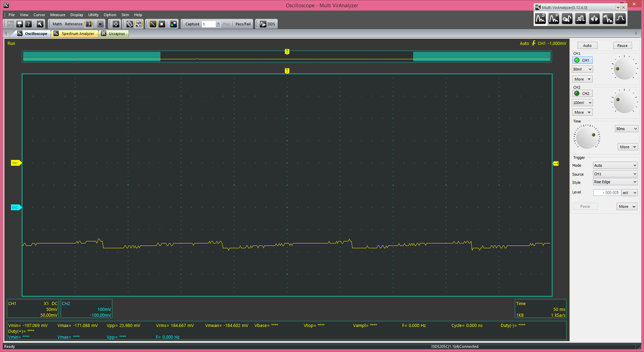
Task: Select the ruler/pencil measure toolbar icon
Action: coord(129,24)
